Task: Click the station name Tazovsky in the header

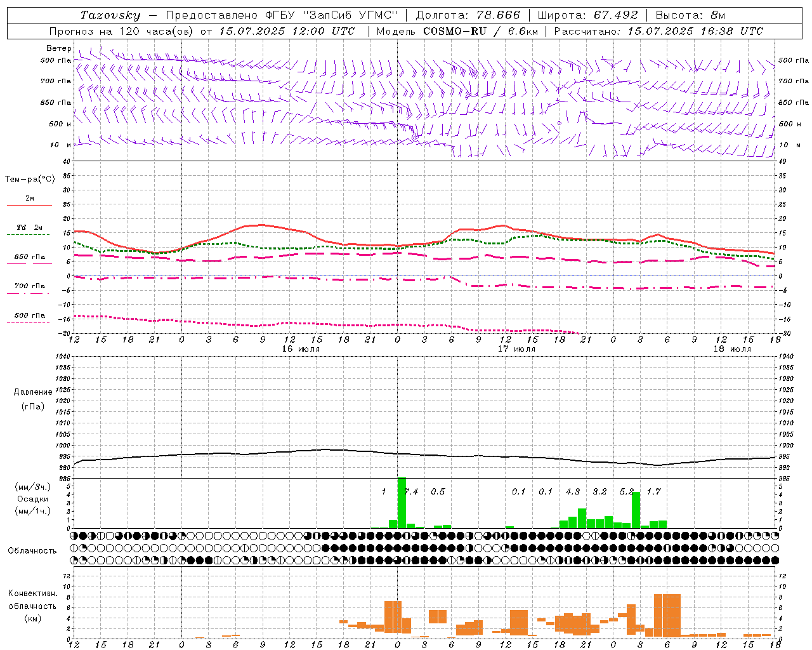Action: (110, 15)
